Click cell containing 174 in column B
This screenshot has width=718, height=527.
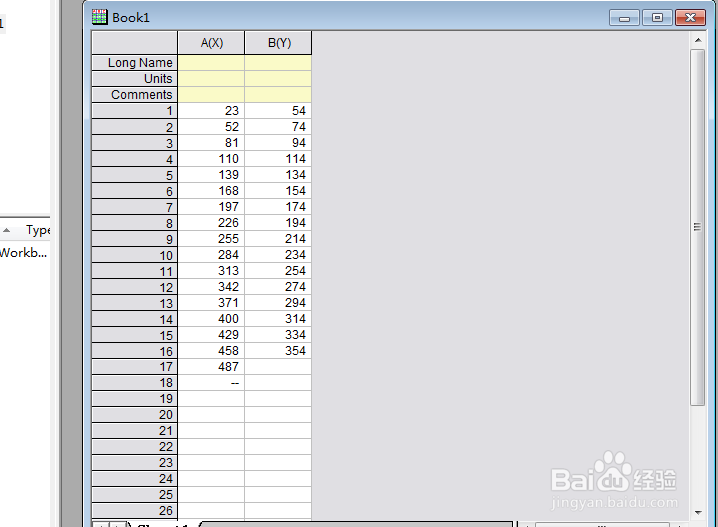pos(278,207)
